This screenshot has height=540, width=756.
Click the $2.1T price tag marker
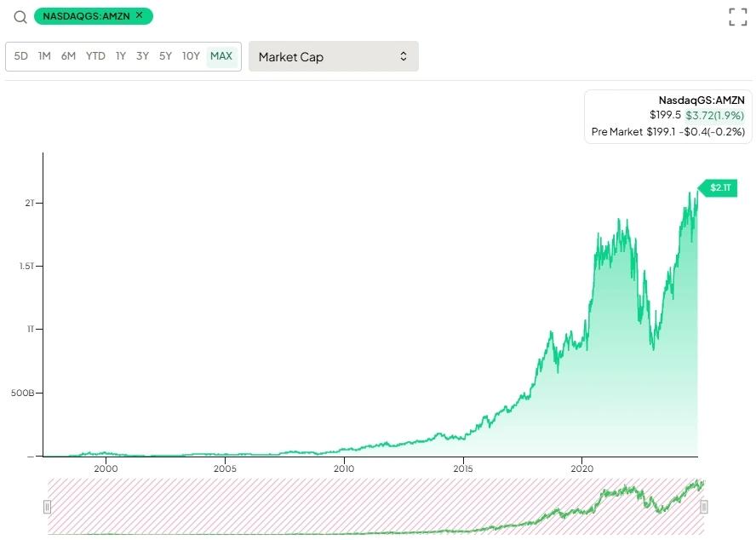[x=718, y=187]
